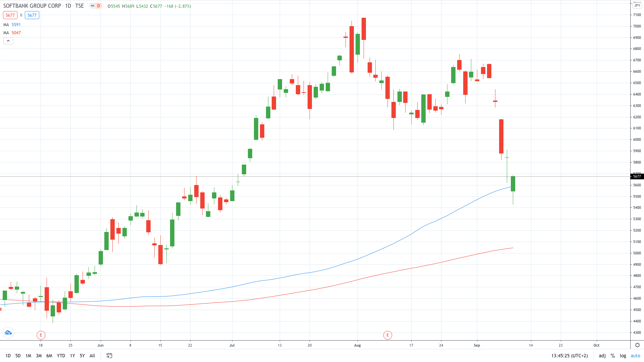Click the blue 5677 buy price box

(x=32, y=15)
